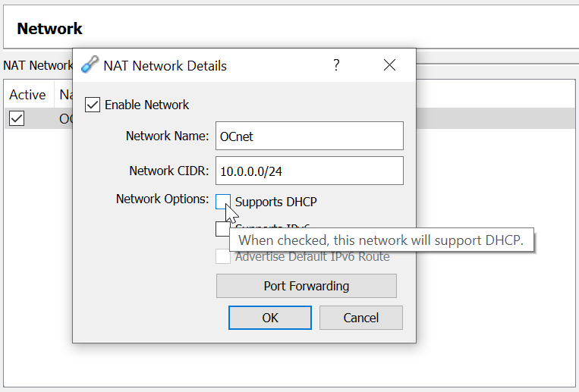Select the NAT Networks tab
Viewport: 579px width, 392px height.
(x=36, y=65)
